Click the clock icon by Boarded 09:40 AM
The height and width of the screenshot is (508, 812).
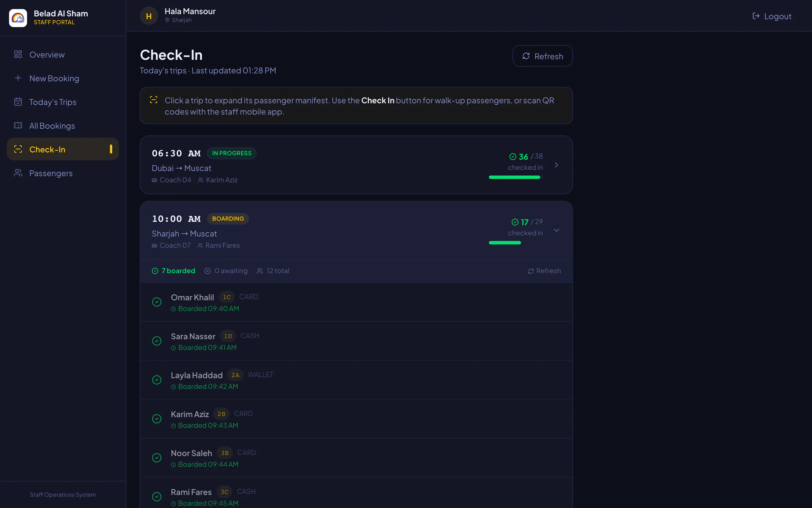point(173,309)
